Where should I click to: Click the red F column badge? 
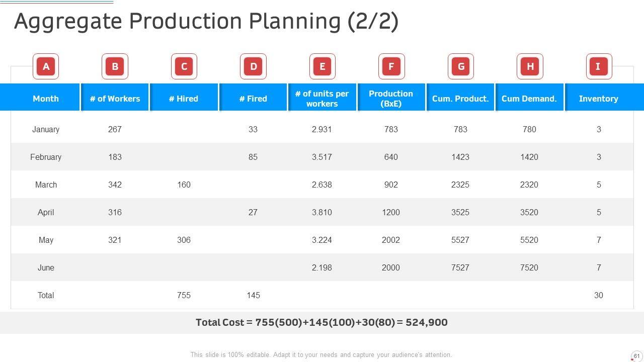(x=391, y=66)
